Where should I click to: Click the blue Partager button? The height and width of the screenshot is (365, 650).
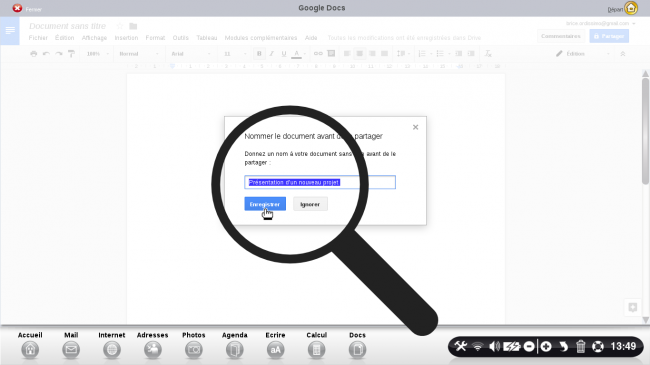[x=609, y=36]
